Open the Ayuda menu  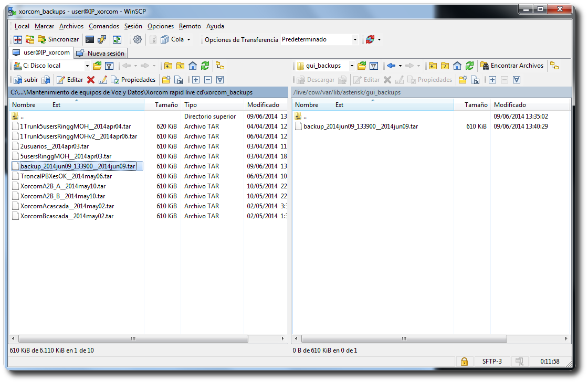pyautogui.click(x=215, y=26)
